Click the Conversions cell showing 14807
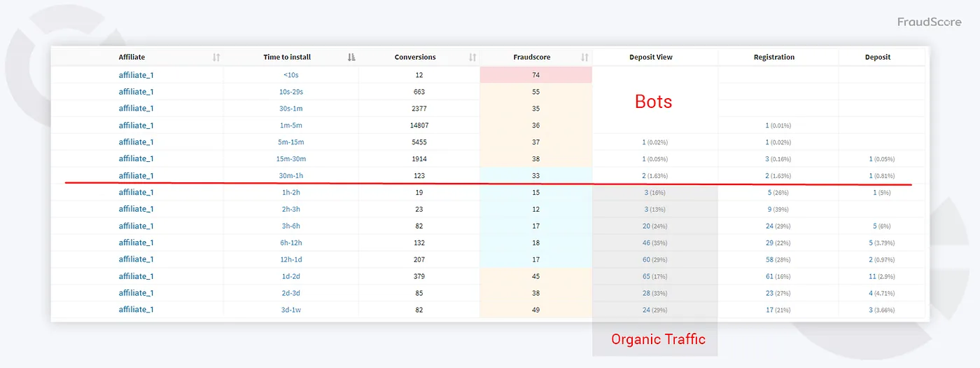The width and height of the screenshot is (980, 368). coord(419,125)
